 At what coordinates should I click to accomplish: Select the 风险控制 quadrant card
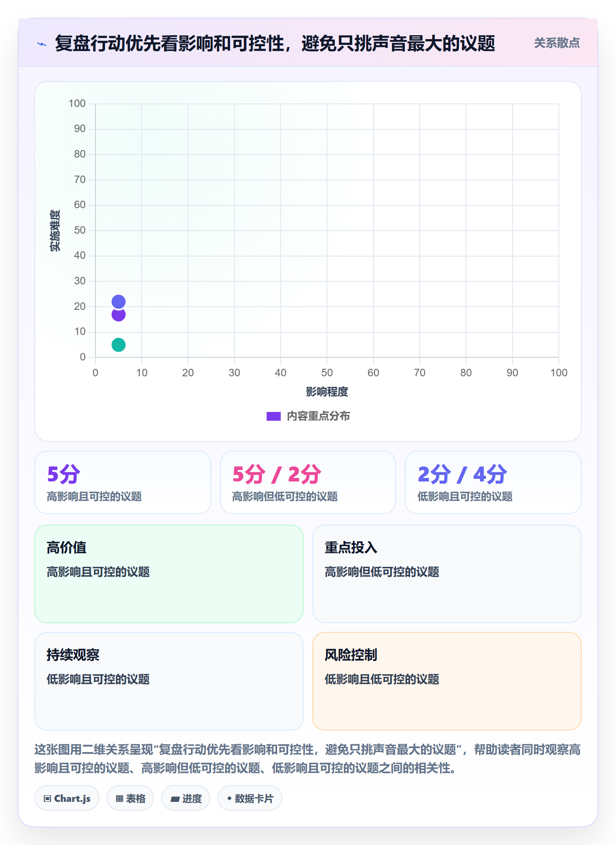click(x=447, y=681)
